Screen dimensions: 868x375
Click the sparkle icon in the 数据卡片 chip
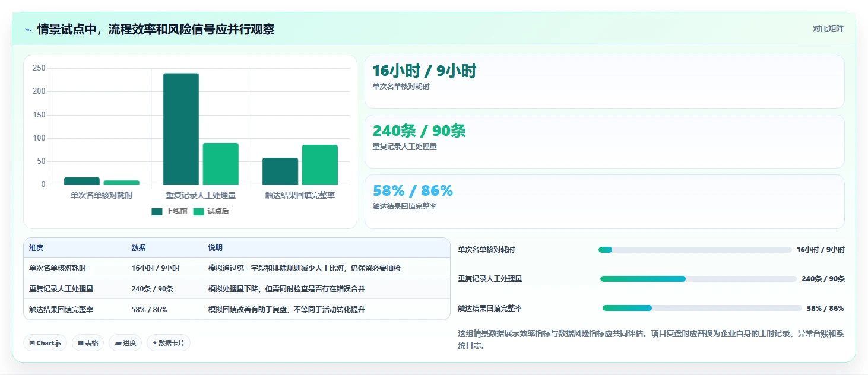pyautogui.click(x=155, y=343)
